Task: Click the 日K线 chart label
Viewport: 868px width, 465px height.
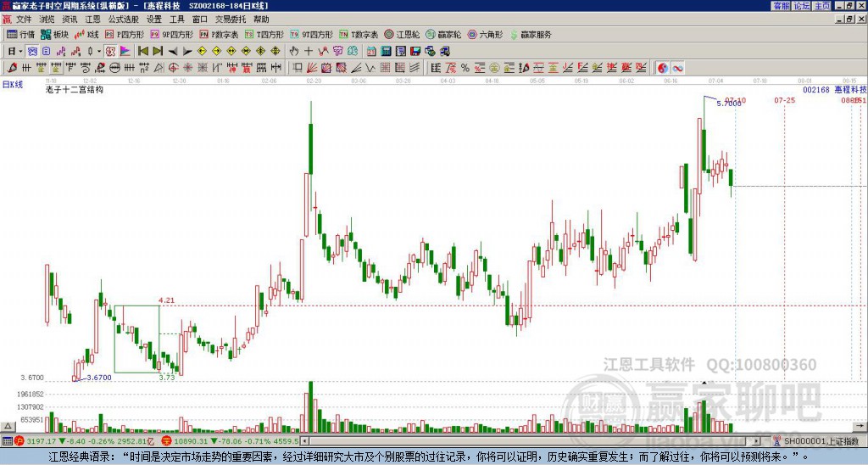Action: (x=12, y=85)
